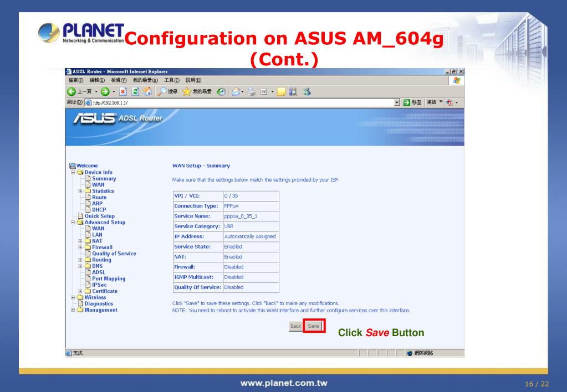The image size is (567, 392).
Task: Open the 檢視(V) View menu
Action: click(119, 80)
